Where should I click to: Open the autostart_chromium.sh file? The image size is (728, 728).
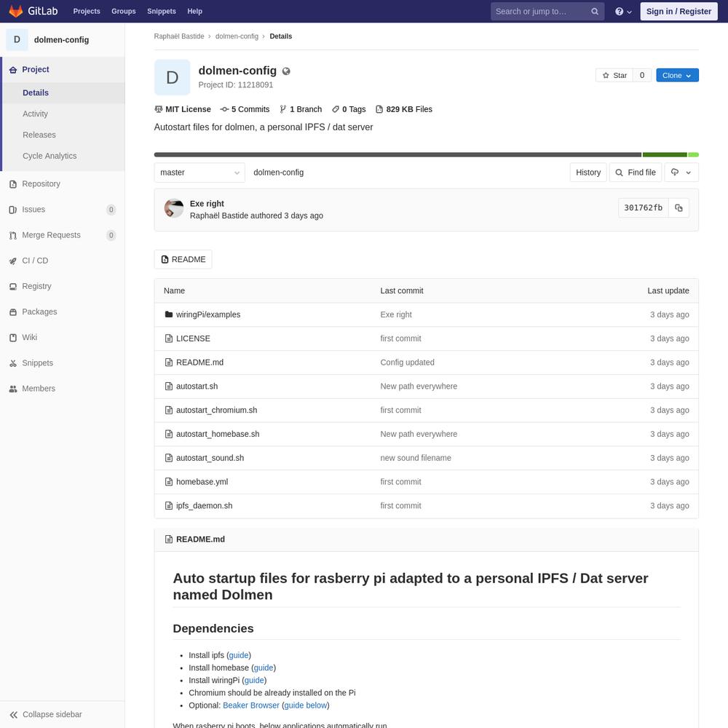click(x=216, y=411)
